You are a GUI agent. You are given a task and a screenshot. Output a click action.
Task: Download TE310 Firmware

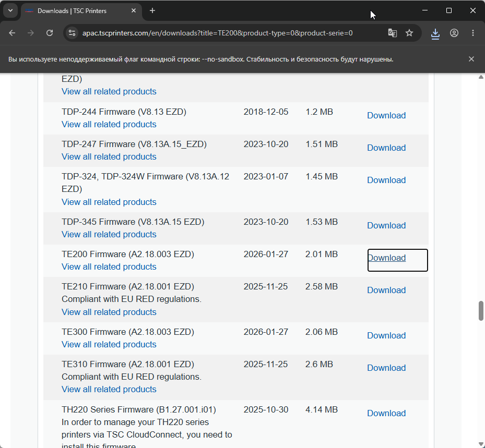click(x=386, y=368)
